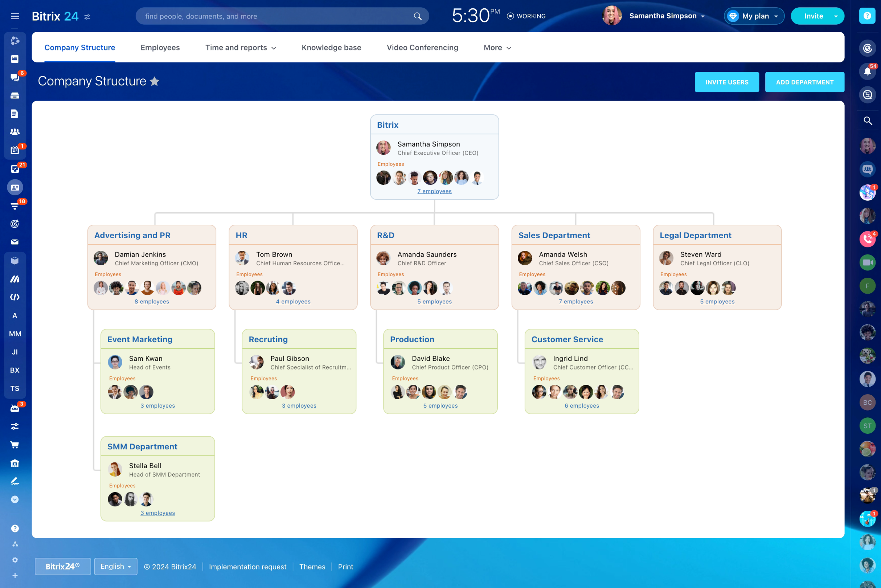
Task: Expand the Time and reports dropdown
Action: [240, 48]
